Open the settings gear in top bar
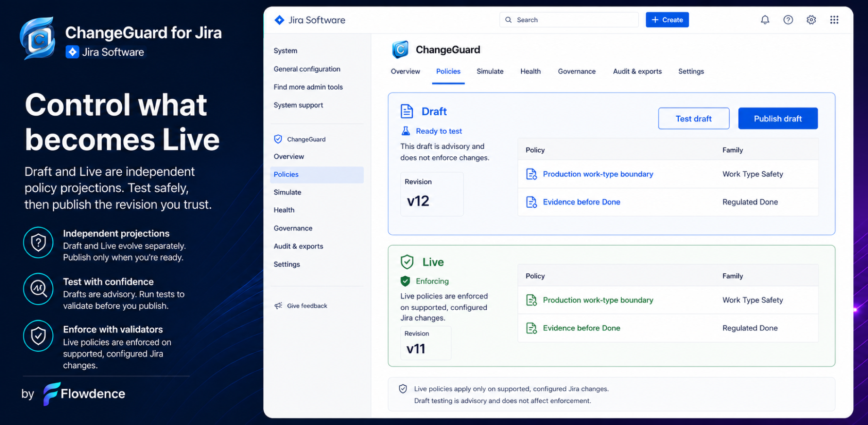 click(811, 20)
